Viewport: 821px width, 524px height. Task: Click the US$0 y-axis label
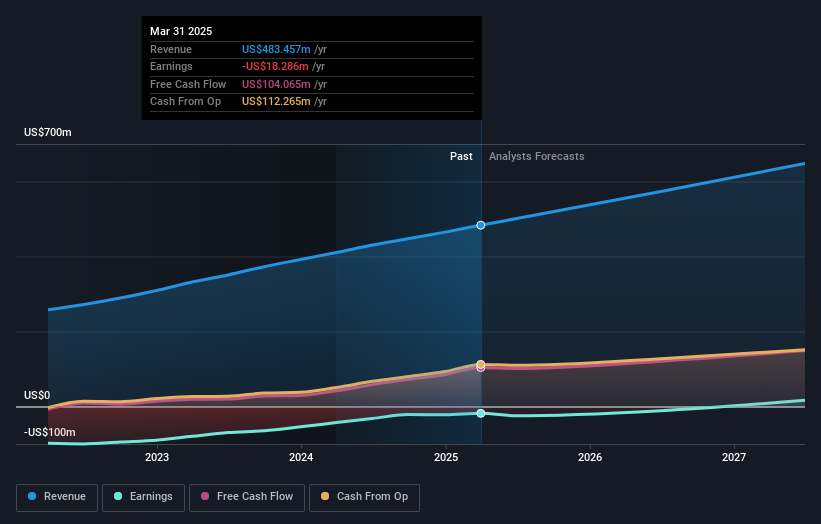(37, 395)
